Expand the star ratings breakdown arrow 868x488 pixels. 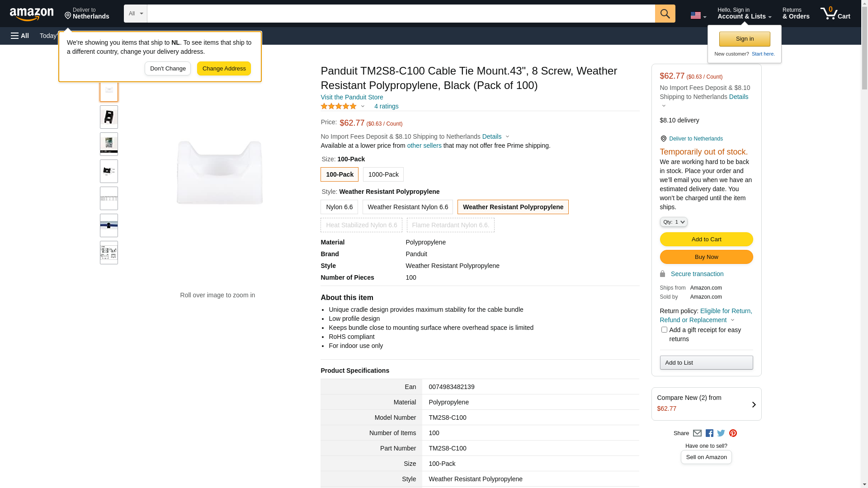pos(363,107)
